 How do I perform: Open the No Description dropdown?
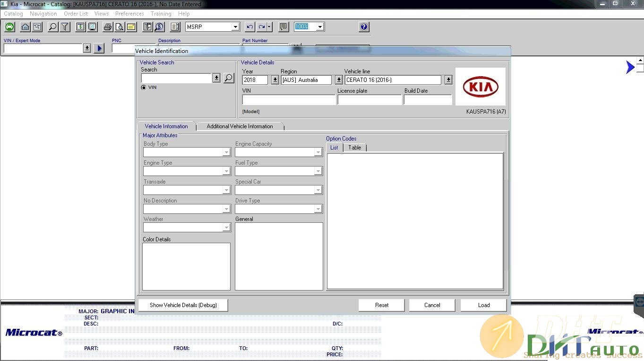[x=226, y=209]
